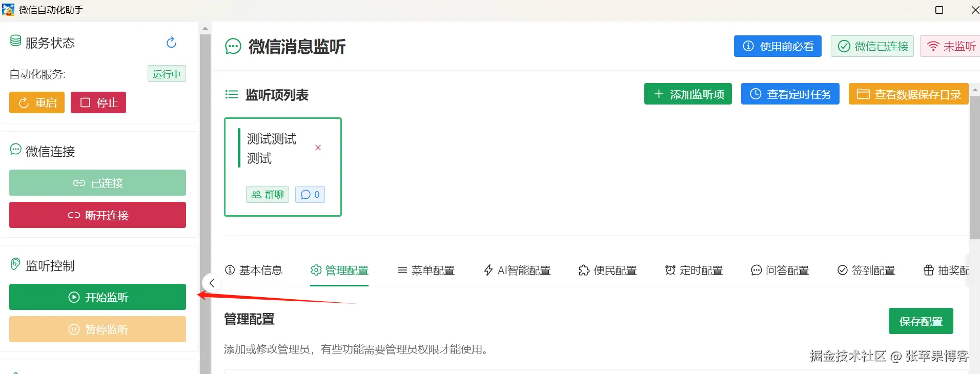Click the 群聊 tag on listener card
Image resolution: width=980 pixels, height=374 pixels.
[268, 195]
